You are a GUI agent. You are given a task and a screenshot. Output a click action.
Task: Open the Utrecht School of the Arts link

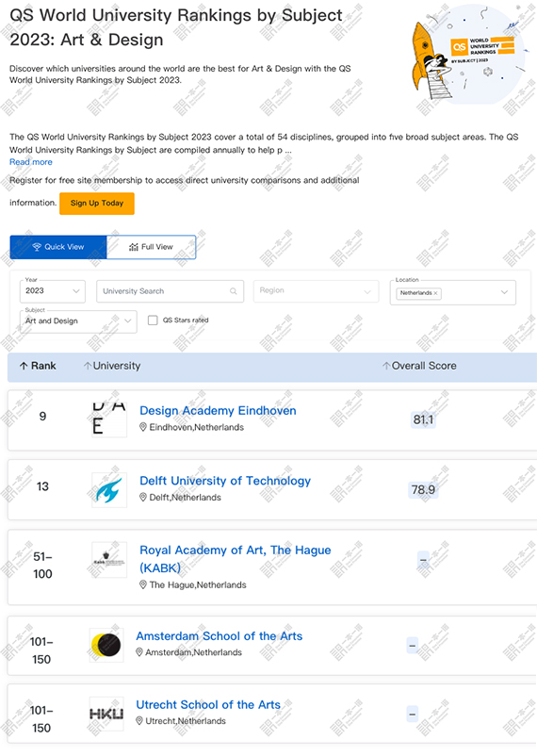point(208,704)
